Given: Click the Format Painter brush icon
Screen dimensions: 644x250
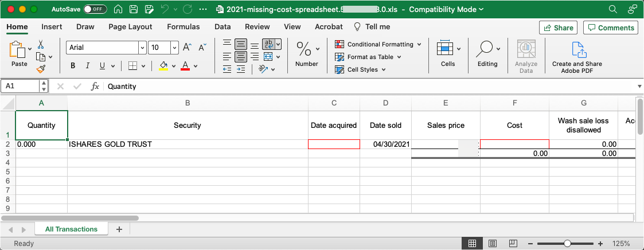Looking at the screenshot, I should pos(41,69).
